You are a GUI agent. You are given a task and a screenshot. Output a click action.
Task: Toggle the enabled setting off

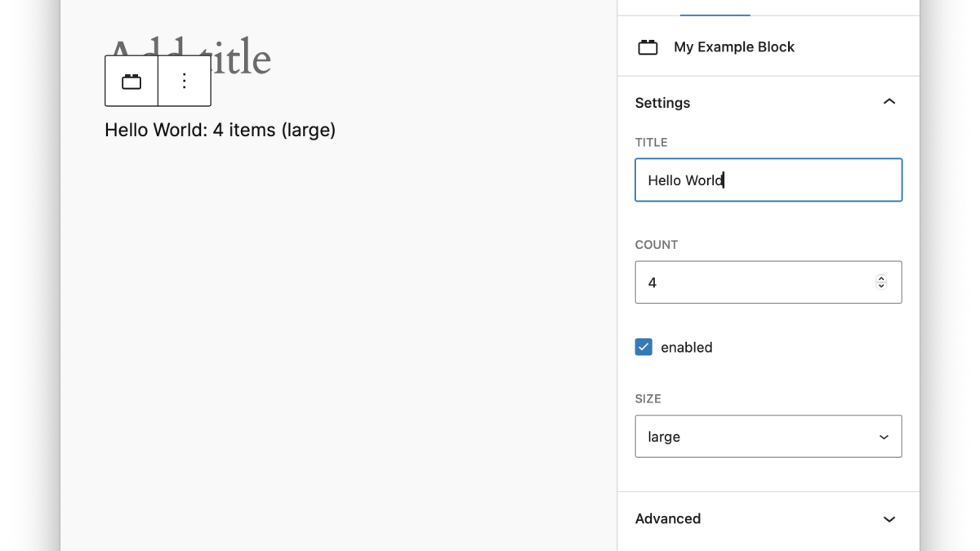[644, 347]
